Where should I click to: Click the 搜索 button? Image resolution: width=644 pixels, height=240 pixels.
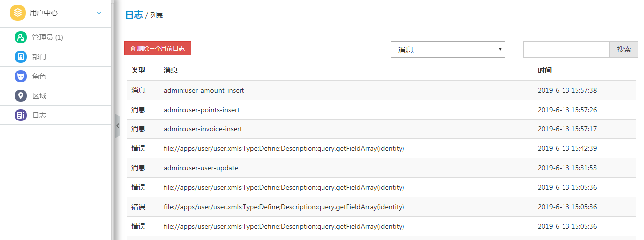pos(624,49)
